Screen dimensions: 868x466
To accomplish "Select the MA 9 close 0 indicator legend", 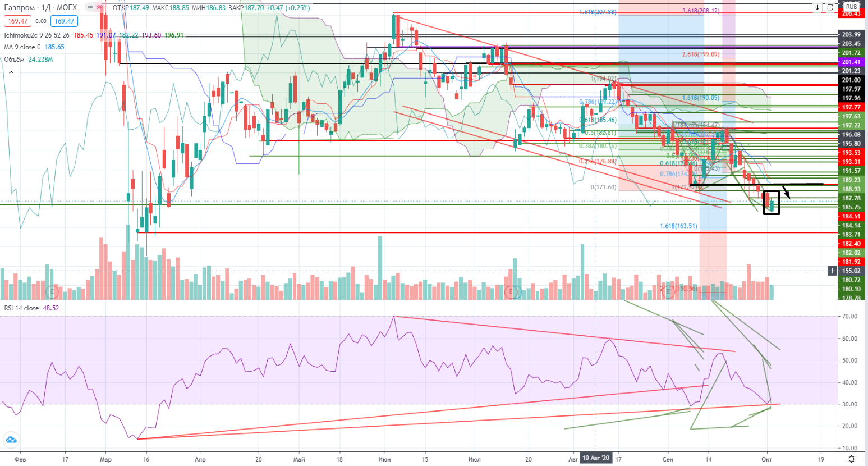I will (23, 47).
